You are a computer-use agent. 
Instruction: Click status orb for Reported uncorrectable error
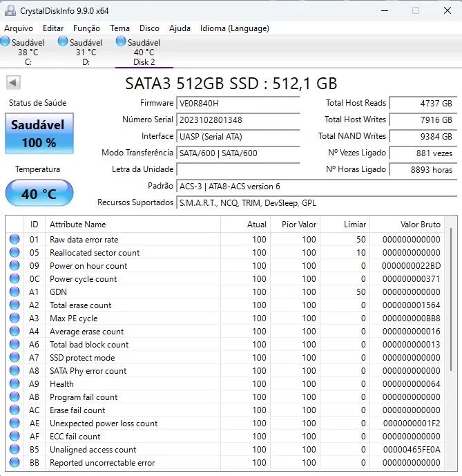[15, 462]
